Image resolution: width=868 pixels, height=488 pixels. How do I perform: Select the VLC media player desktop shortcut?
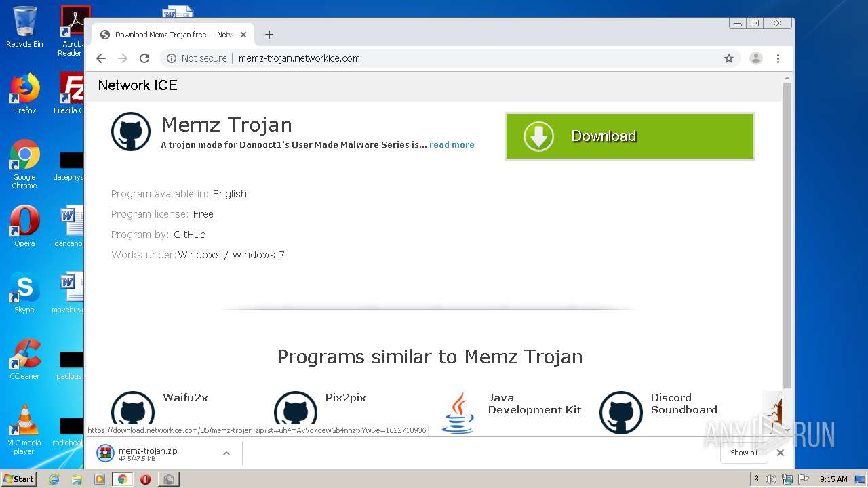pyautogui.click(x=24, y=430)
